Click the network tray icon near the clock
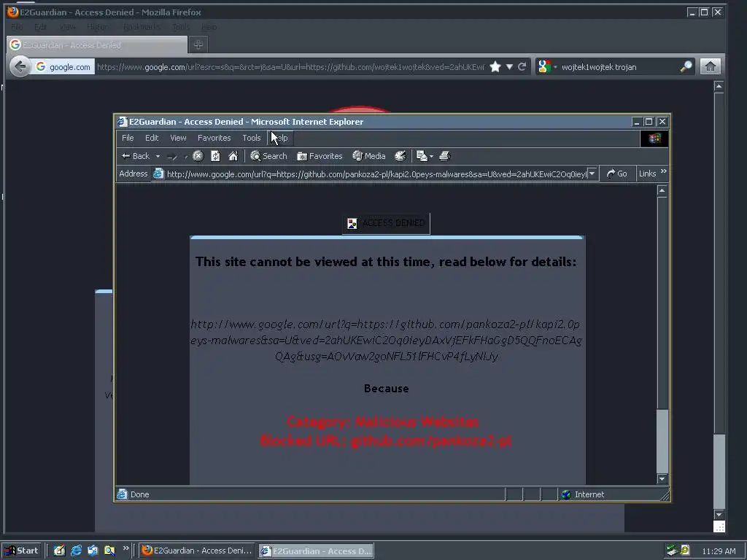 tap(672, 551)
